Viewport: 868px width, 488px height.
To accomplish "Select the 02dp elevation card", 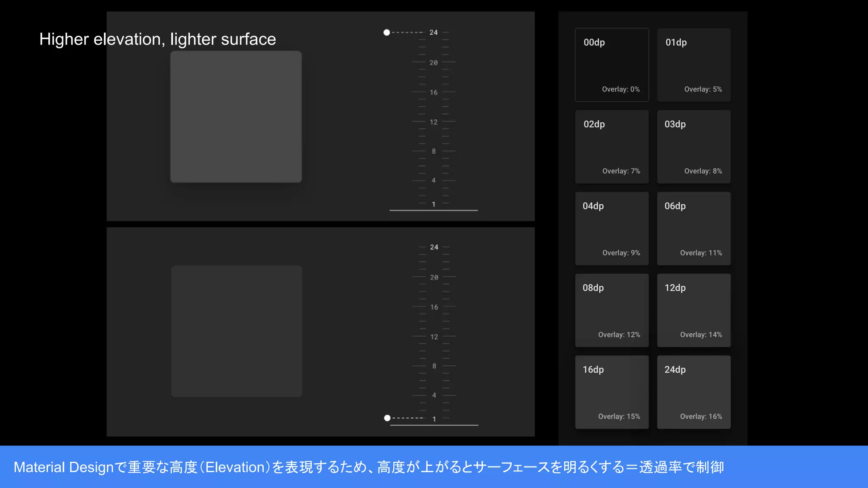I will (x=612, y=147).
